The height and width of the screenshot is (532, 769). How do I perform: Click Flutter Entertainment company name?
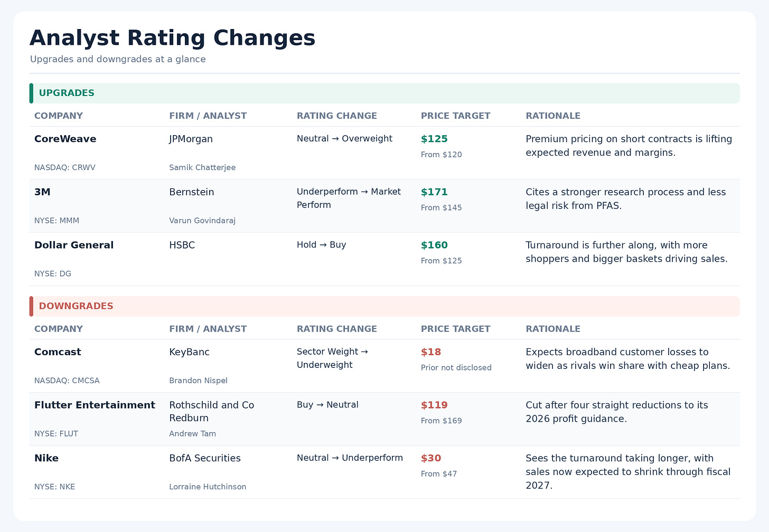click(95, 405)
